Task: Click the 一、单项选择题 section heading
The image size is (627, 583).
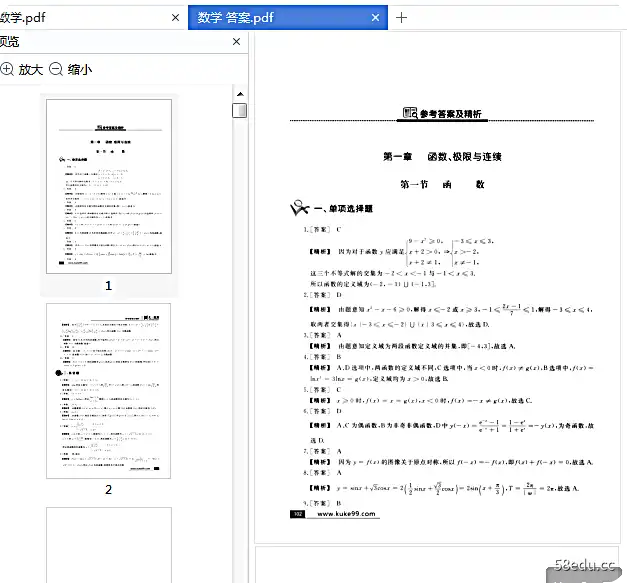Action: pos(343,209)
